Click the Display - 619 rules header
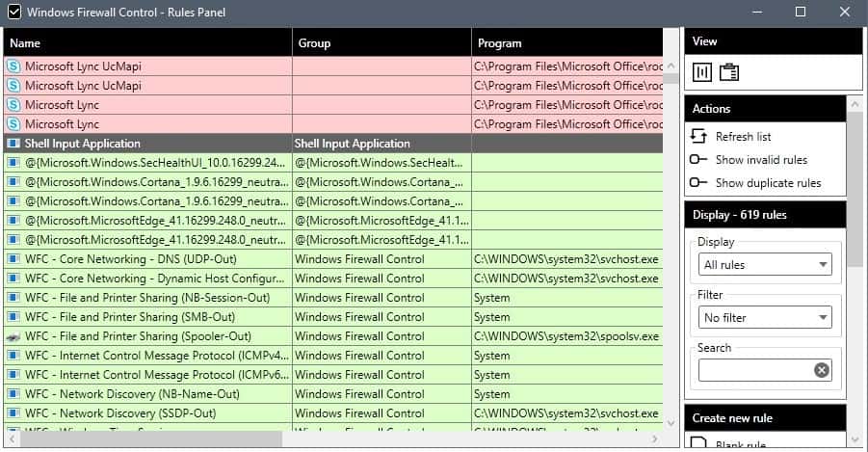 [765, 215]
